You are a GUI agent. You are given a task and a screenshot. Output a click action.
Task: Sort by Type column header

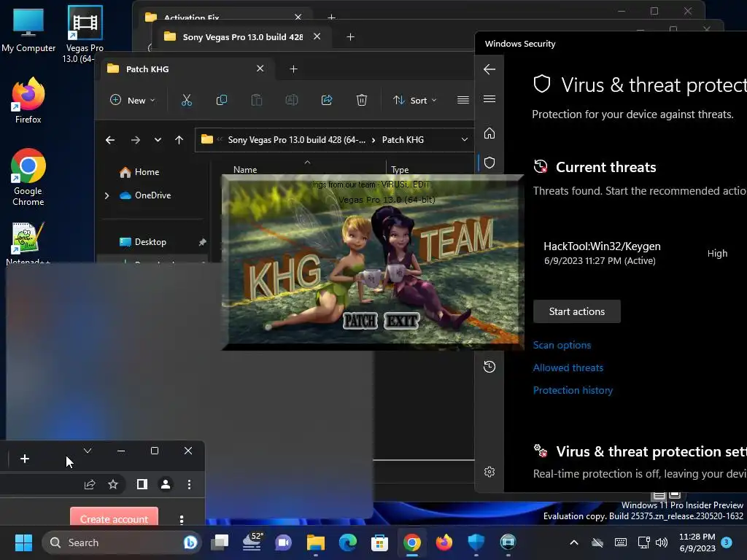pyautogui.click(x=400, y=169)
